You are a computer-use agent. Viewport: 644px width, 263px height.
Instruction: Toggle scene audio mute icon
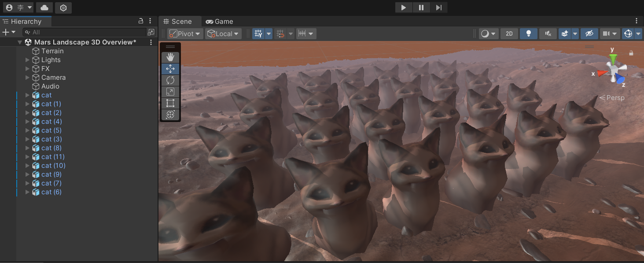tap(548, 33)
